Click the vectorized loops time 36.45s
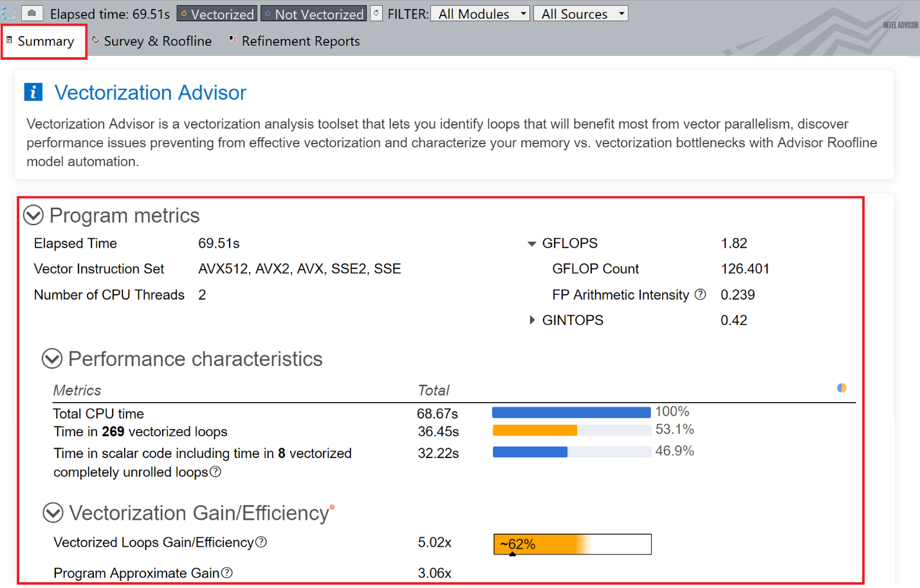920x588 pixels. pos(439,432)
